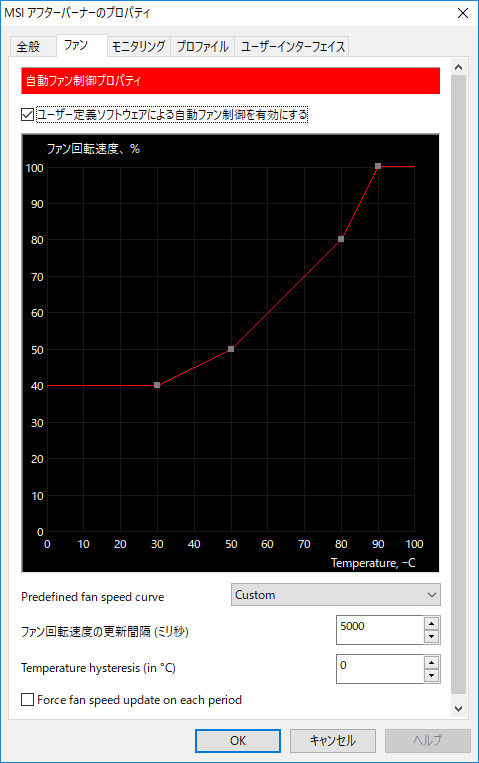Enable Force fan speed update on each period

click(28, 700)
